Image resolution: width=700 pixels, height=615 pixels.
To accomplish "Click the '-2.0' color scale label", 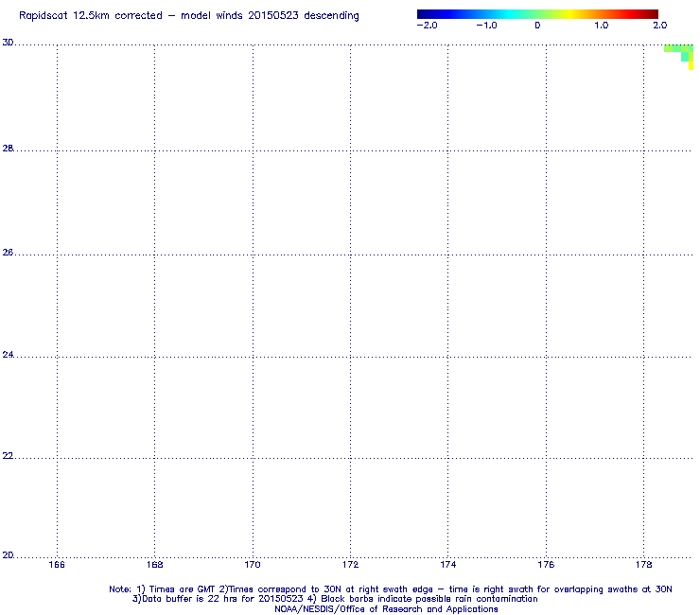I will 427,26.
